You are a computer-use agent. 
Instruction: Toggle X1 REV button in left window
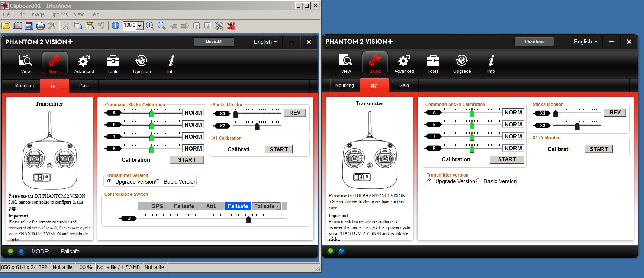[x=295, y=113]
